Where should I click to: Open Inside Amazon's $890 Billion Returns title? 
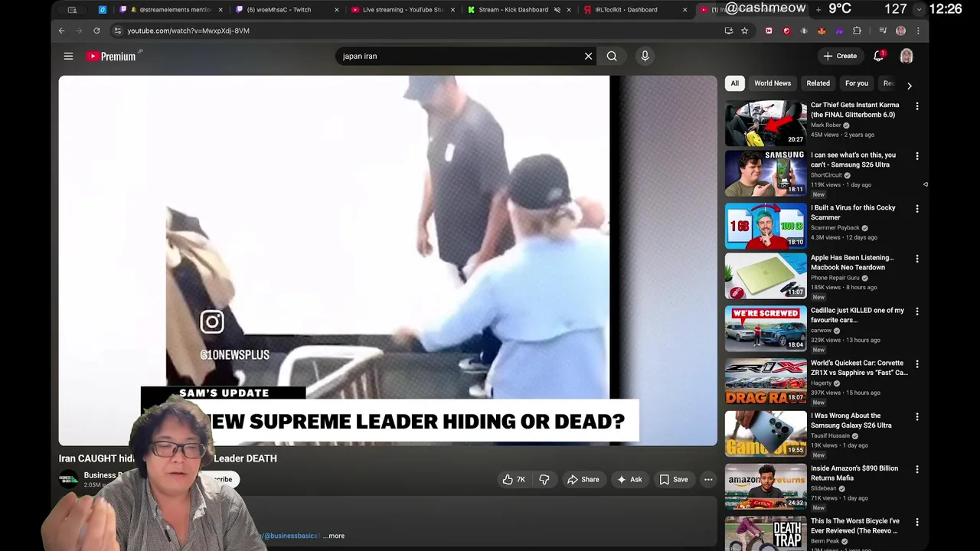854,473
